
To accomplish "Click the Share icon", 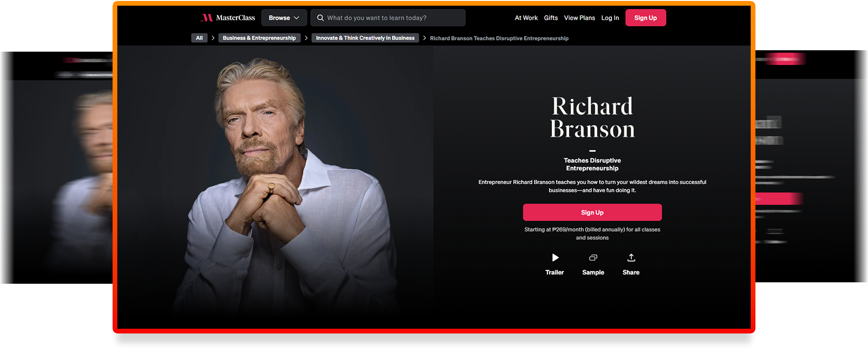I will click(631, 258).
